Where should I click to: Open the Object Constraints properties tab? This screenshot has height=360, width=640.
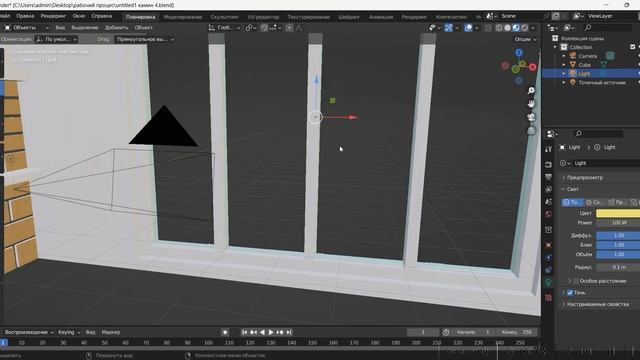[x=548, y=270]
